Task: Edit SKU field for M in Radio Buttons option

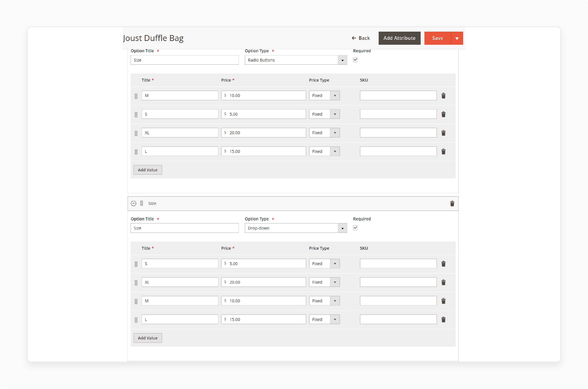Action: pyautogui.click(x=398, y=96)
